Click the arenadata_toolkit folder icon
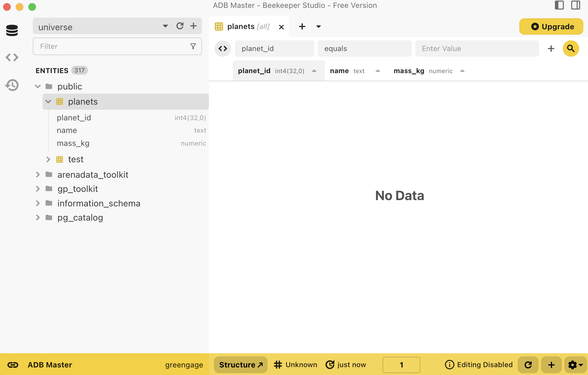Viewport: 588px width, 375px height. click(x=49, y=175)
